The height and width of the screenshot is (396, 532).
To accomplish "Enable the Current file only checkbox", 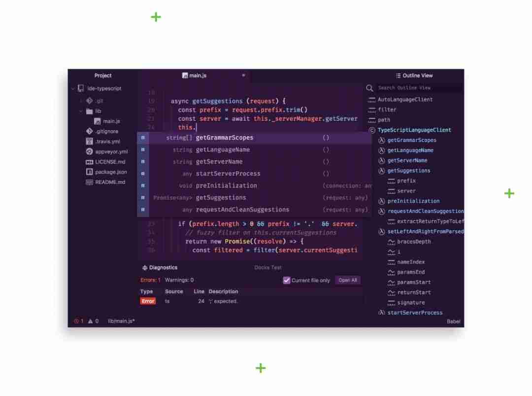I will pos(287,280).
